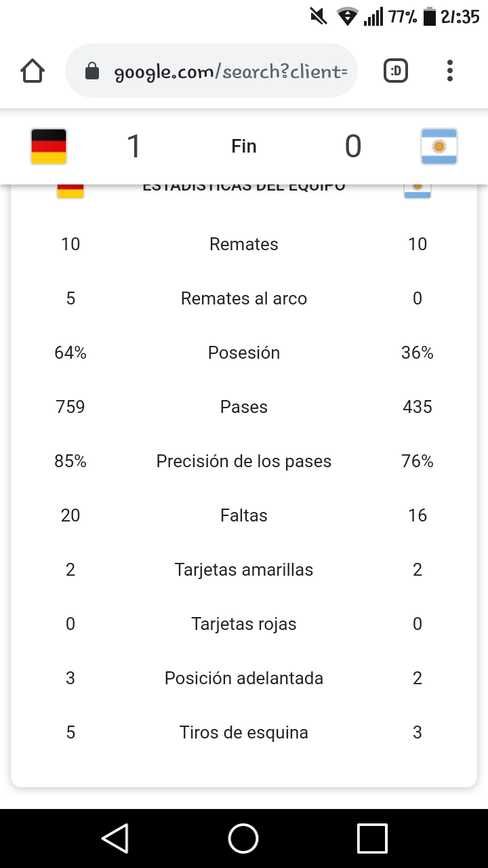Tap the battery icon in status bar
Viewport: 488px width, 868px height.
click(428, 16)
